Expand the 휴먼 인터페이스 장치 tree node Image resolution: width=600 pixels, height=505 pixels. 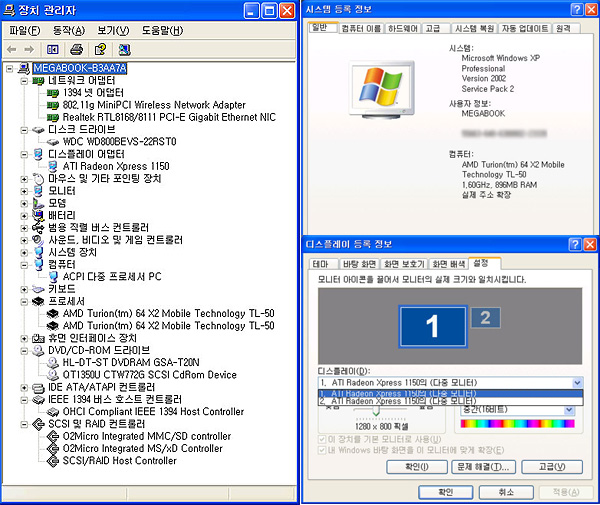point(24,339)
